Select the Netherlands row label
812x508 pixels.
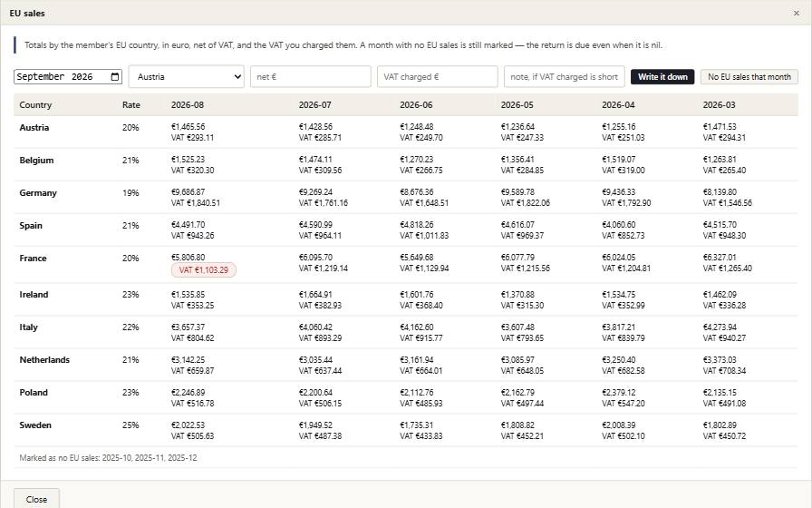point(44,360)
